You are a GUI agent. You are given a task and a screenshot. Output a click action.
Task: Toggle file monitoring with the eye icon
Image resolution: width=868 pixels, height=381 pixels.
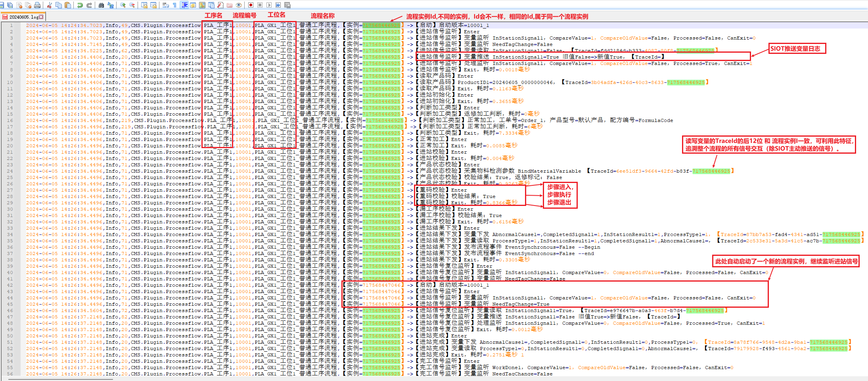click(239, 5)
